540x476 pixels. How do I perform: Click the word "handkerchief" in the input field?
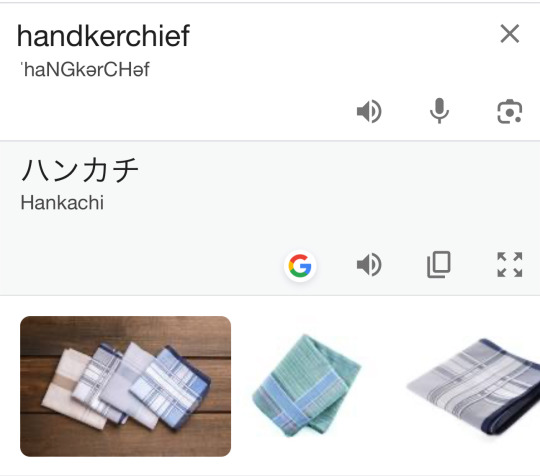pos(103,36)
